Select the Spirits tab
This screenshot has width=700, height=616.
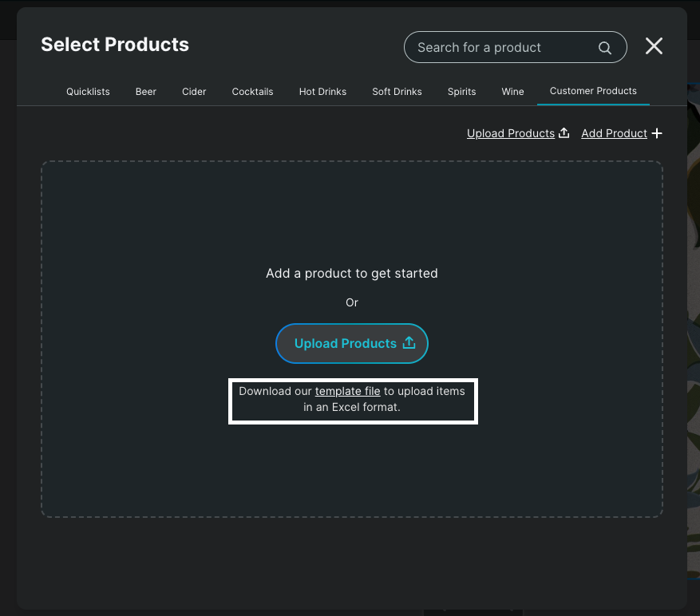tap(461, 92)
